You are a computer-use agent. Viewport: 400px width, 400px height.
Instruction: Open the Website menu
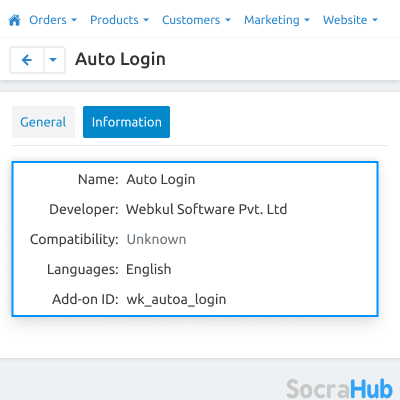pyautogui.click(x=350, y=20)
